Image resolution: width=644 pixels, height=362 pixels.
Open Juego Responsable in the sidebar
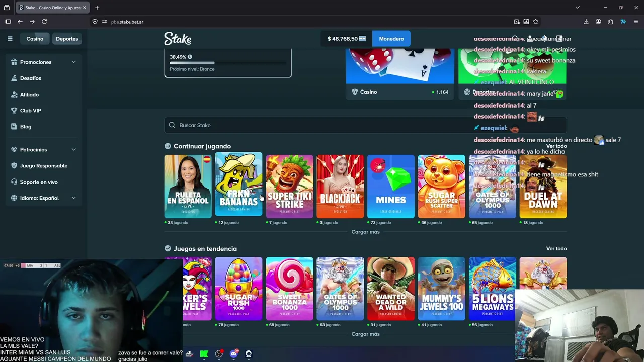[x=44, y=166]
